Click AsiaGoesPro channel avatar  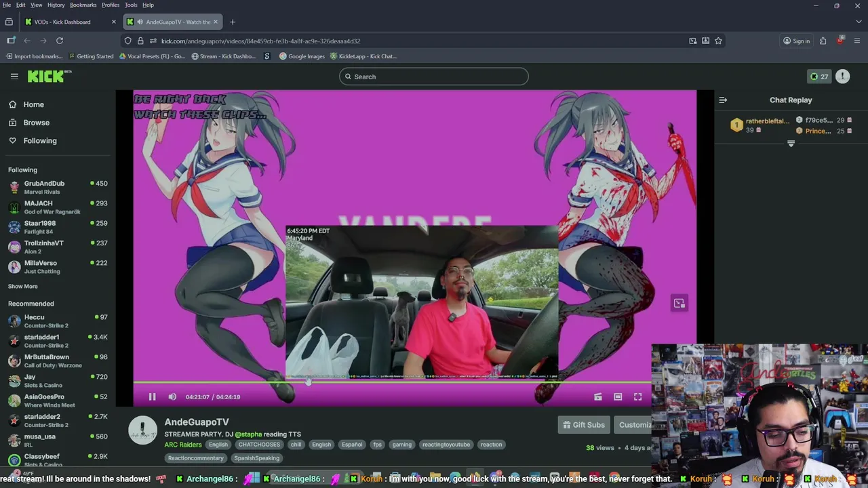[x=14, y=401]
